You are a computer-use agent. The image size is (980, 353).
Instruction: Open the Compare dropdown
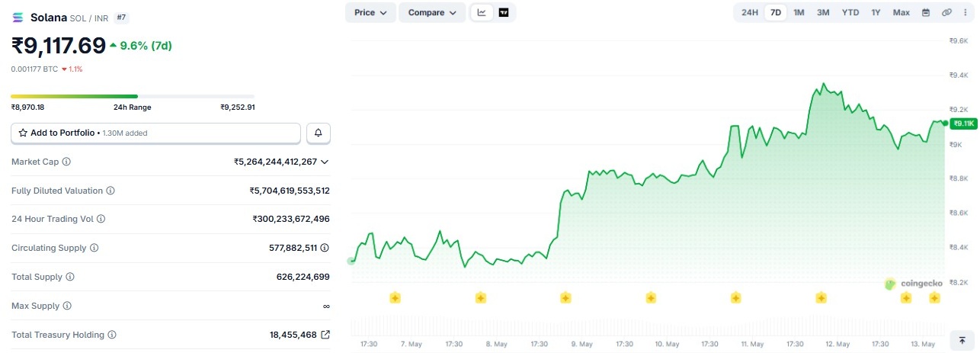tap(432, 12)
